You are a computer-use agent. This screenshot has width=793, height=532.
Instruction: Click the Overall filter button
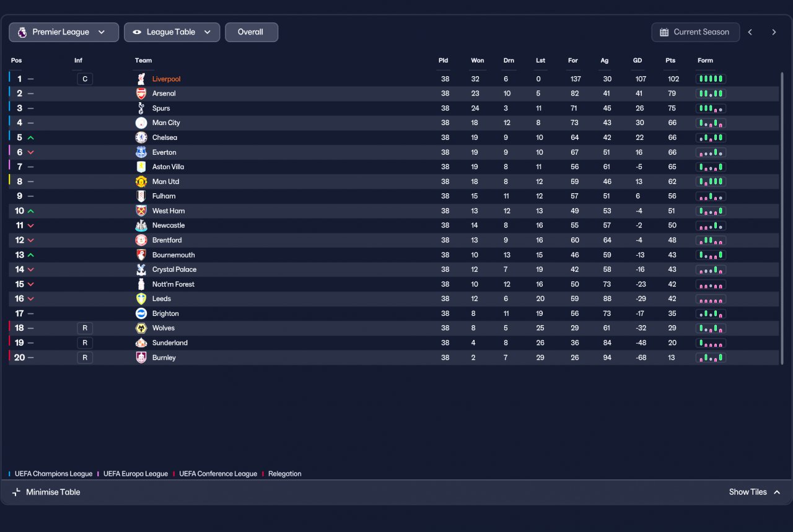(252, 32)
